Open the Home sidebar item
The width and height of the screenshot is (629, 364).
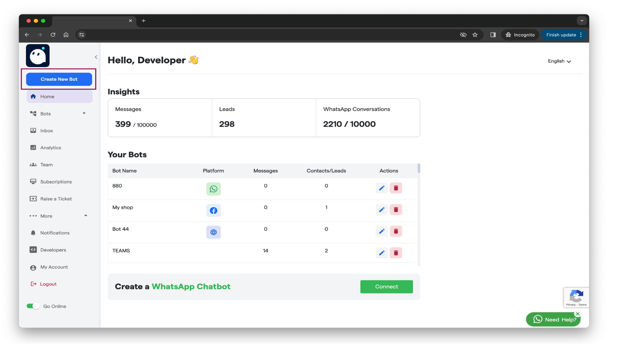click(x=59, y=96)
